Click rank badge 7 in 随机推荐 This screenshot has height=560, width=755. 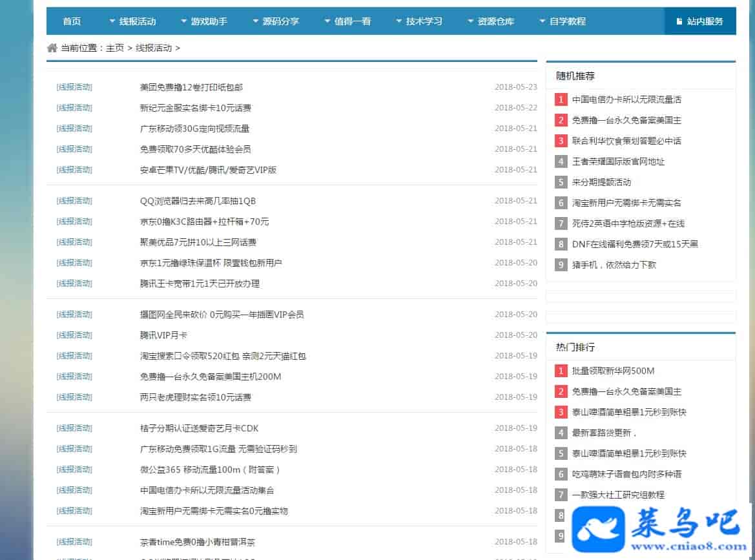pyautogui.click(x=561, y=223)
